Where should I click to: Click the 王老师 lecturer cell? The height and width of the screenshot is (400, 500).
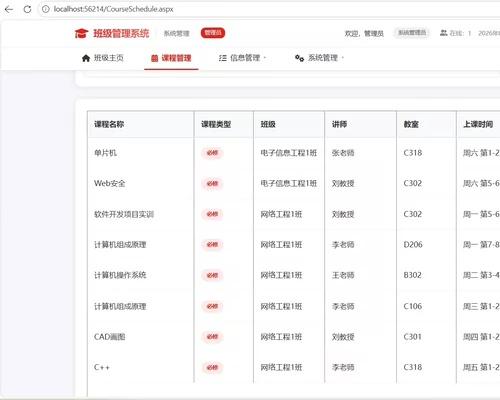coord(343,275)
